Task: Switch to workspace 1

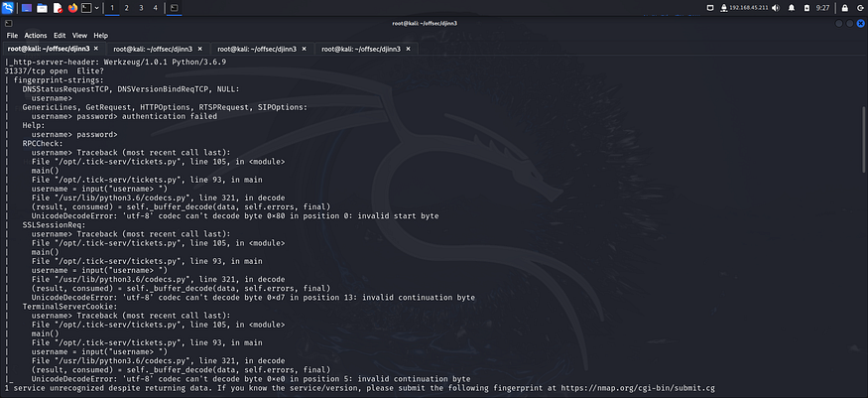Action: [112, 8]
